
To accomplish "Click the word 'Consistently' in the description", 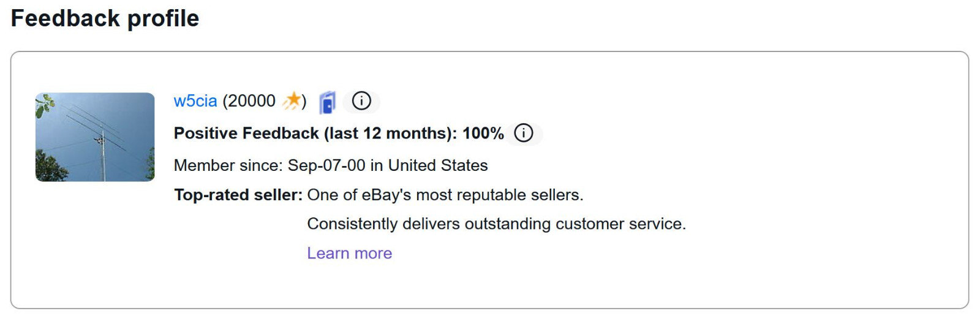I will (x=352, y=224).
